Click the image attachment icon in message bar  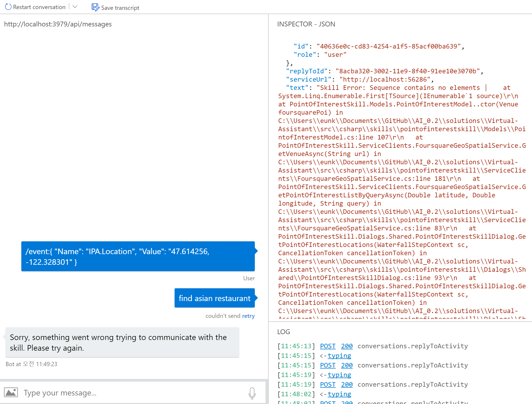coord(11,393)
